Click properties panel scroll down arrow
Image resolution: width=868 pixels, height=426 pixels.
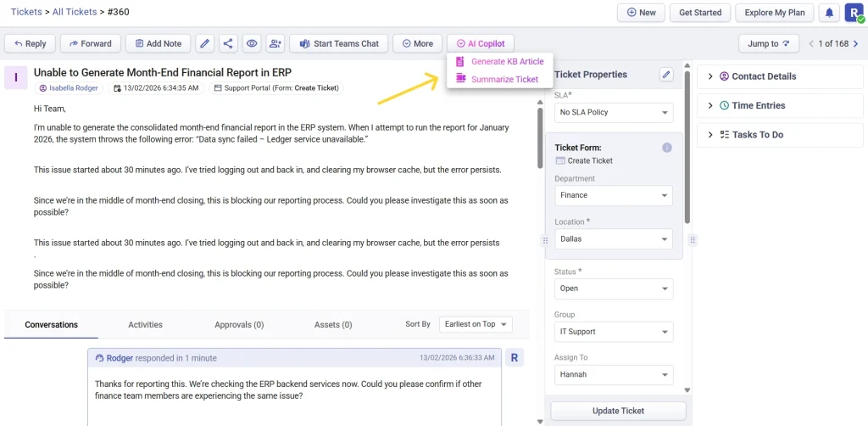687,390
